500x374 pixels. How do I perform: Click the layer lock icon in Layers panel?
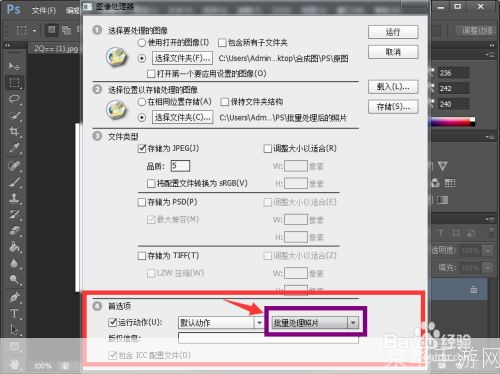(x=474, y=289)
